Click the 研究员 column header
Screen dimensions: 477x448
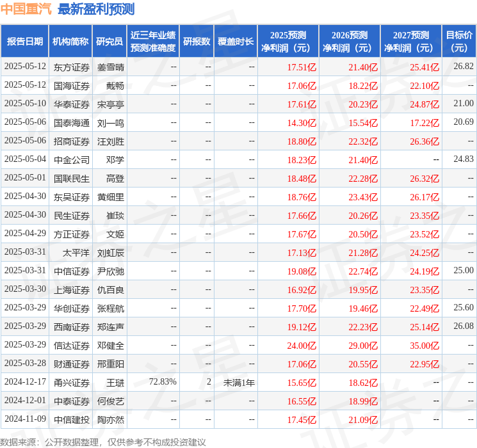click(109, 42)
